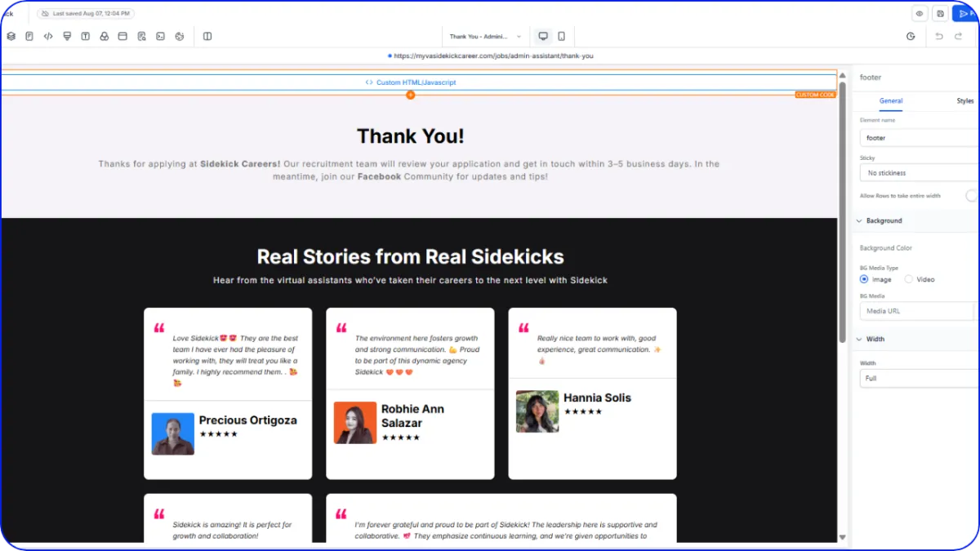Open the document search icon
This screenshot has width=980, height=551.
click(x=142, y=36)
